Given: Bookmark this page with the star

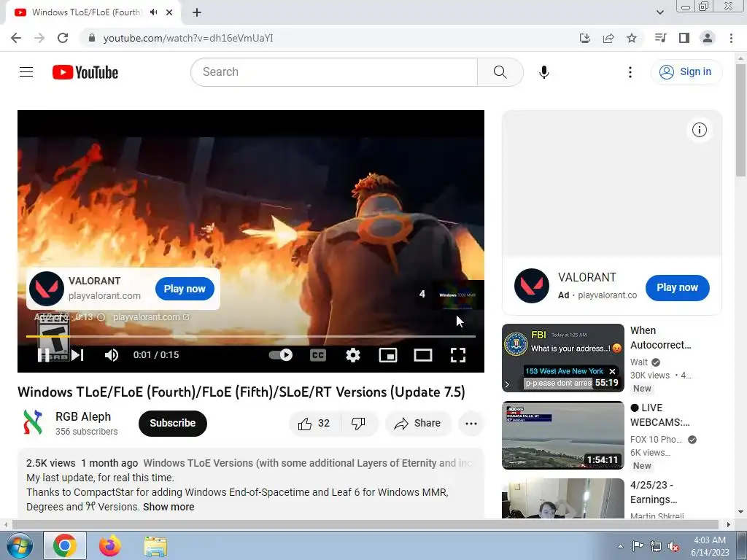Looking at the screenshot, I should pos(631,38).
